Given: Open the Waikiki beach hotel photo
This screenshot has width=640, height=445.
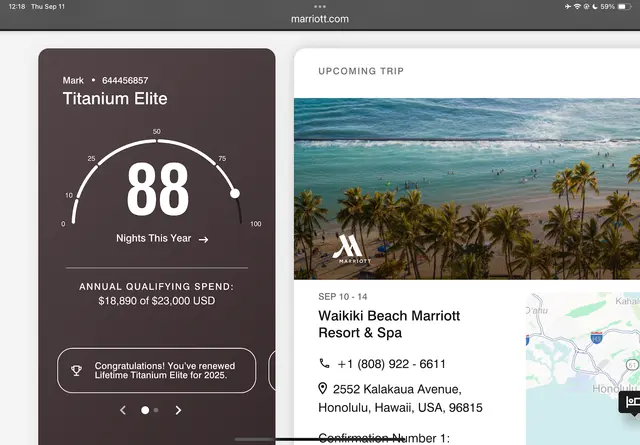Looking at the screenshot, I should coord(467,189).
